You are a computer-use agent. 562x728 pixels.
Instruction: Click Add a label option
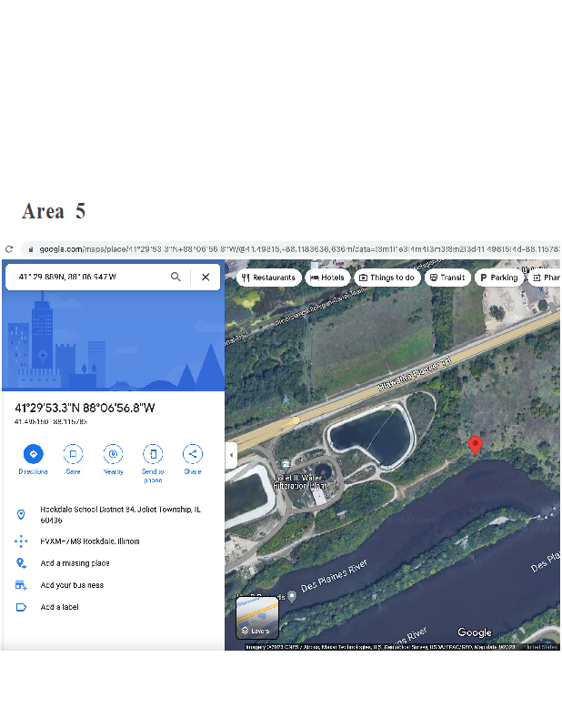pos(59,607)
